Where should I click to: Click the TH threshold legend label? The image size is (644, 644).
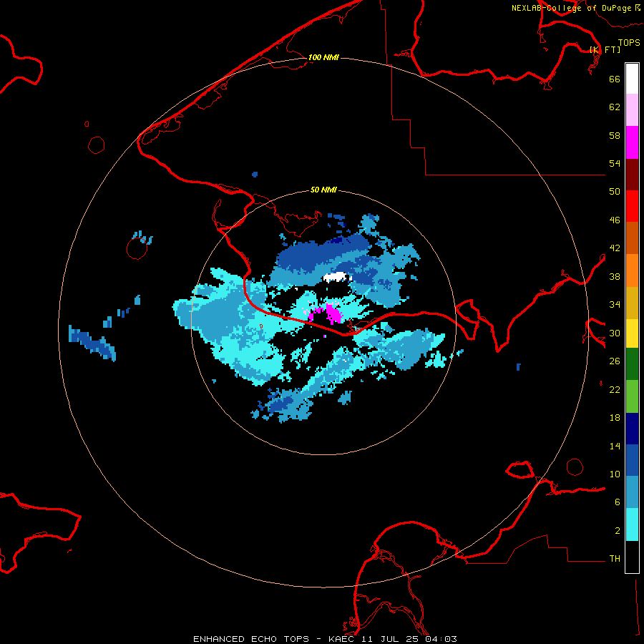615,559
